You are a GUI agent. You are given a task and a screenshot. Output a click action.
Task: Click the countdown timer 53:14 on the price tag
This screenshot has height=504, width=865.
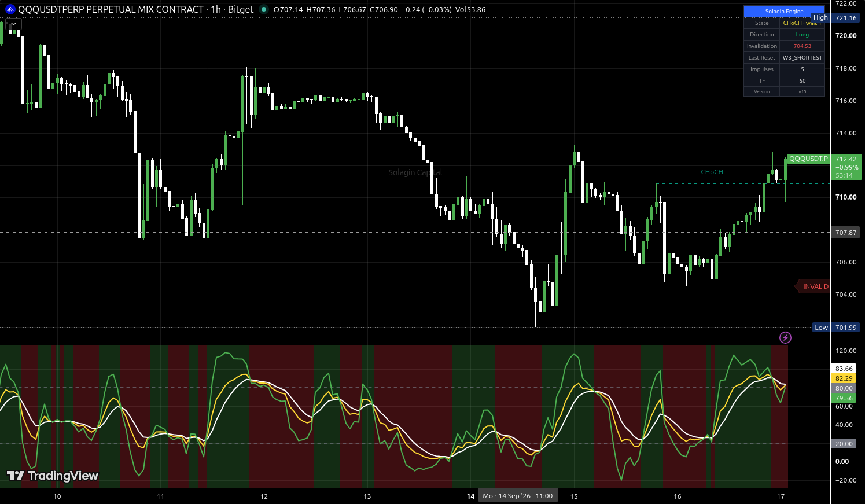click(844, 175)
